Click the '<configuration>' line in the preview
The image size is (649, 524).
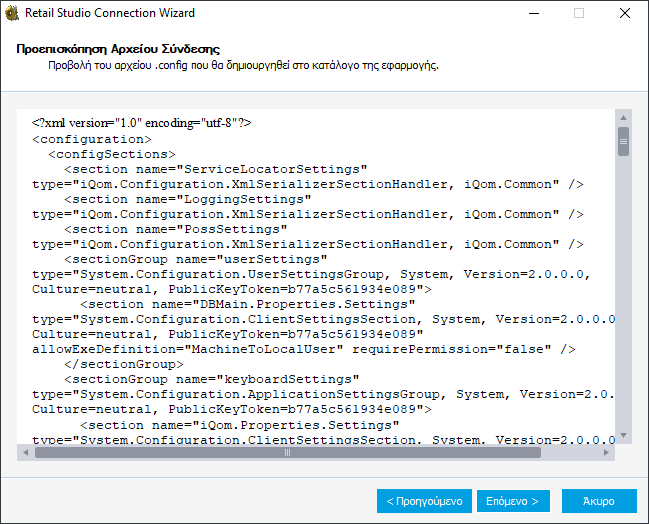pyautogui.click(x=92, y=139)
